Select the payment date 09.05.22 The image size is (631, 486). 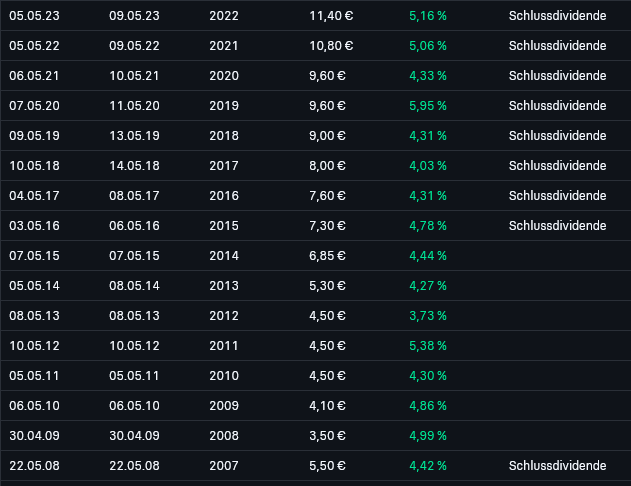134,46
